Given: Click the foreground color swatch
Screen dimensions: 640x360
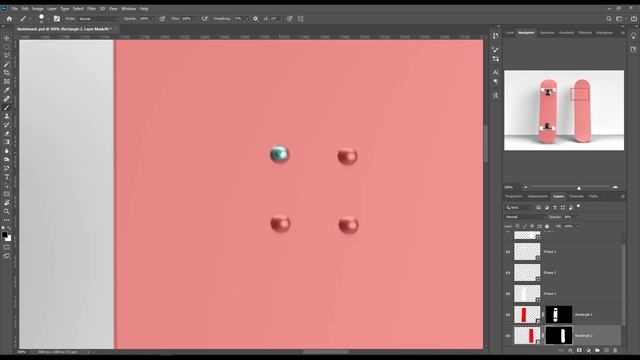Looking at the screenshot, I should 4,235.
